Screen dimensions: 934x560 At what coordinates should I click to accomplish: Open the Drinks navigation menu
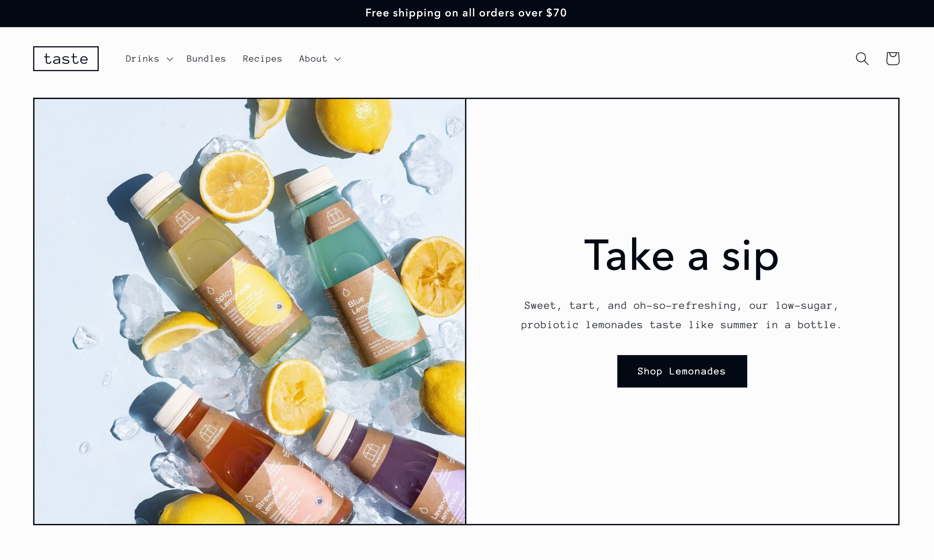142,58
